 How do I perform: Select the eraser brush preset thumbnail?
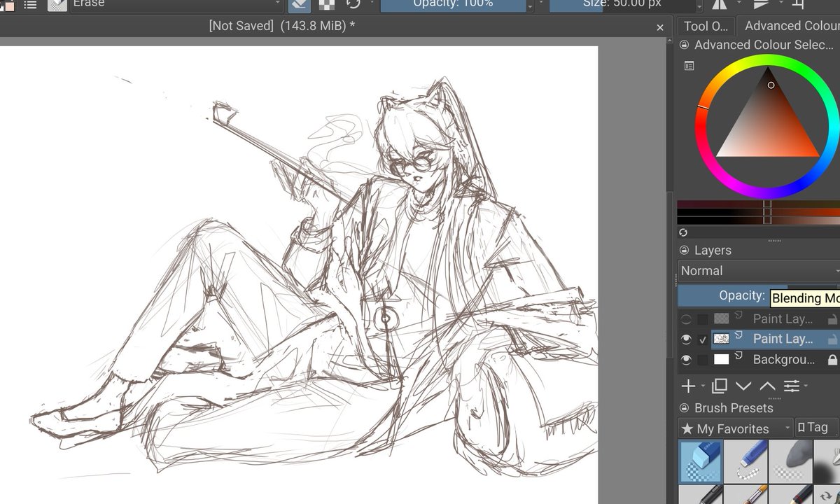click(700, 461)
